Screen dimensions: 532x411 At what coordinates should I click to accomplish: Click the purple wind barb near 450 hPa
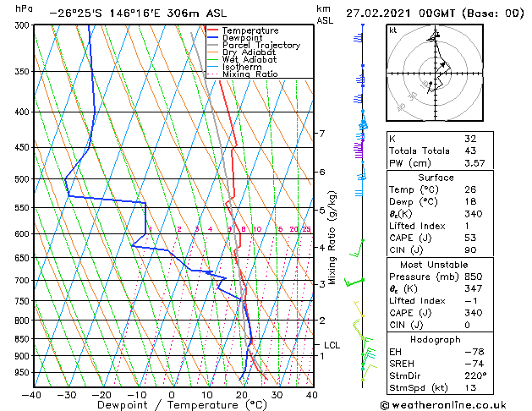(x=359, y=150)
